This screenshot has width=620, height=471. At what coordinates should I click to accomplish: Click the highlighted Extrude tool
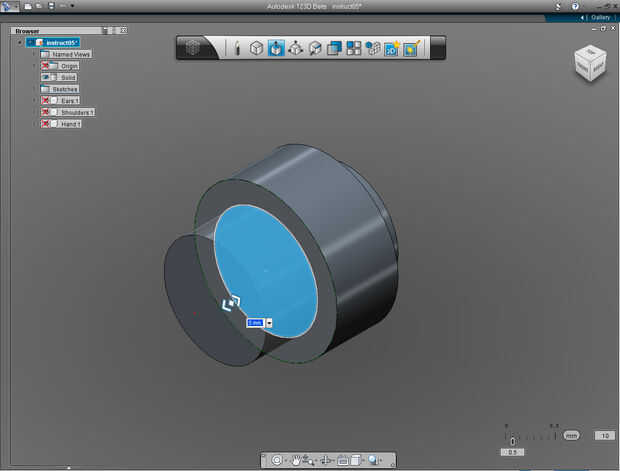(276, 48)
